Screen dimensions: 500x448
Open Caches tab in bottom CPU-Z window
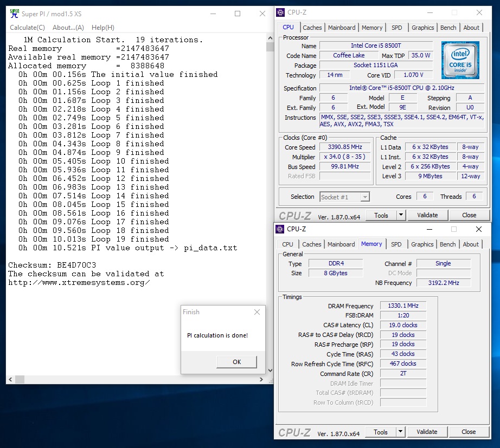coord(311,244)
